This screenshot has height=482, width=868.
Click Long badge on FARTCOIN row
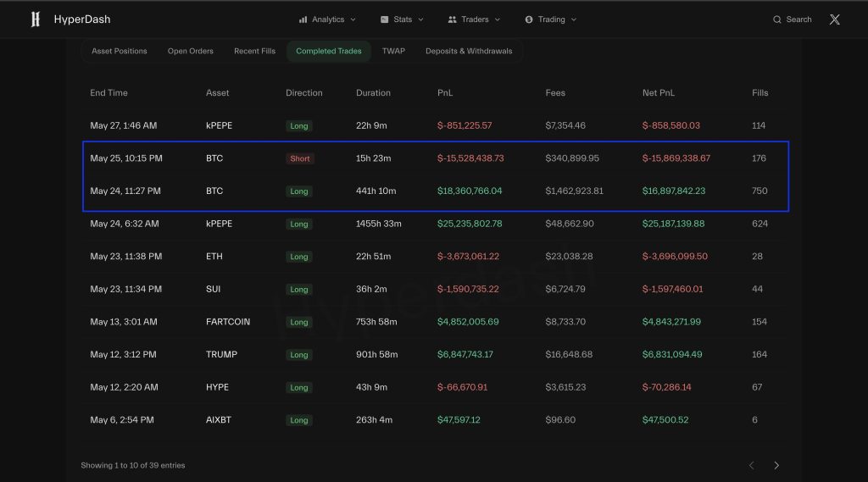tap(299, 322)
